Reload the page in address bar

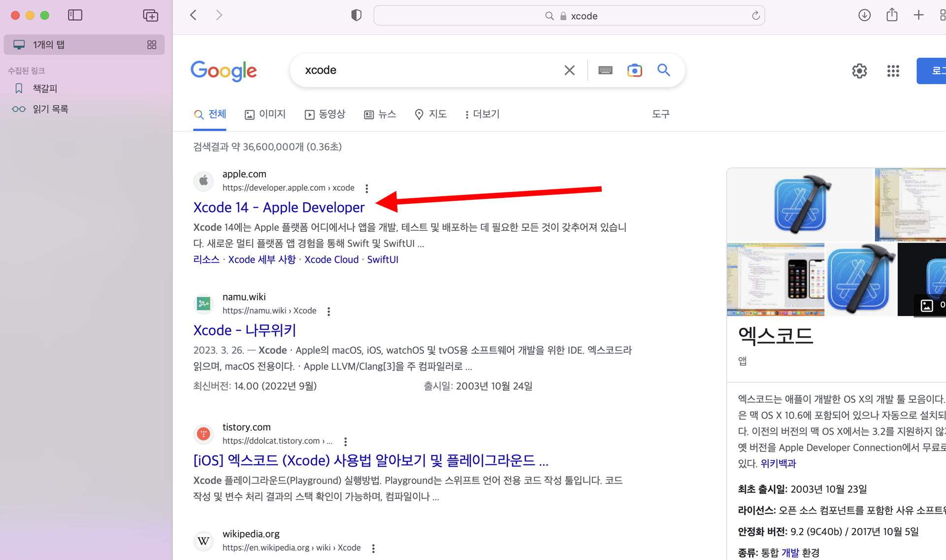click(x=755, y=16)
